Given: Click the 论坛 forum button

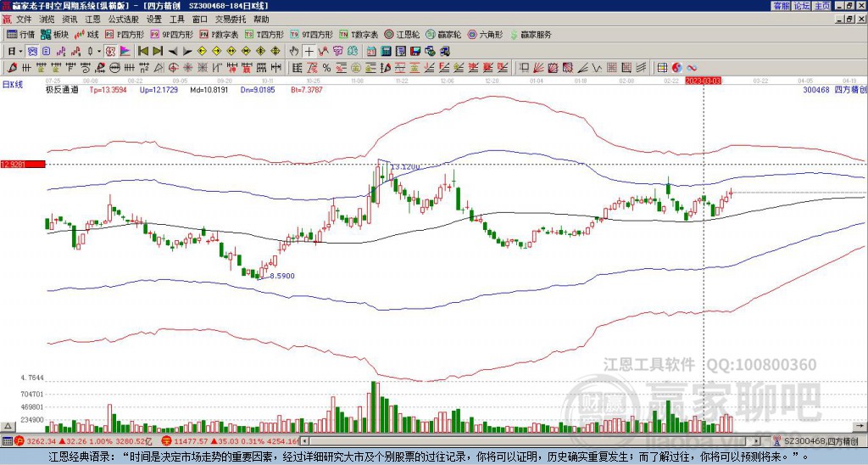Looking at the screenshot, I should click(x=801, y=6).
